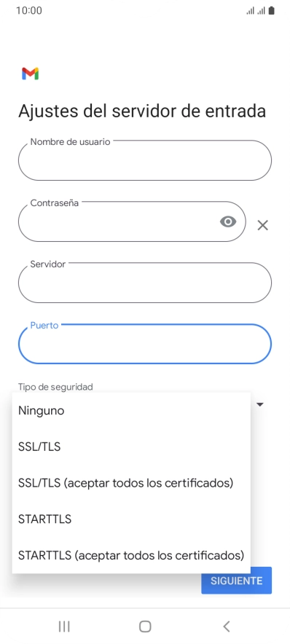Focus the Contraseña input field
This screenshot has width=290, height=644.
133,221
